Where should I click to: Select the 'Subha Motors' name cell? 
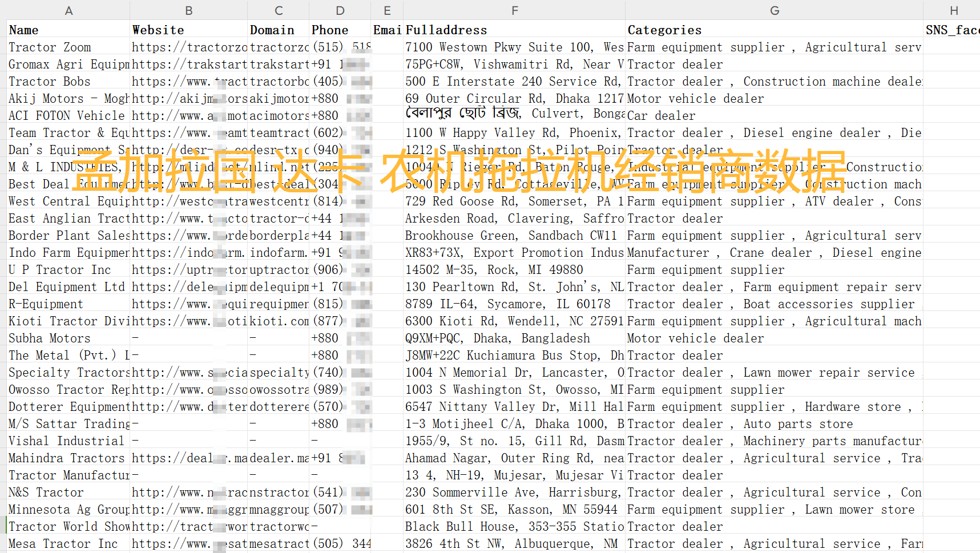[x=68, y=338]
